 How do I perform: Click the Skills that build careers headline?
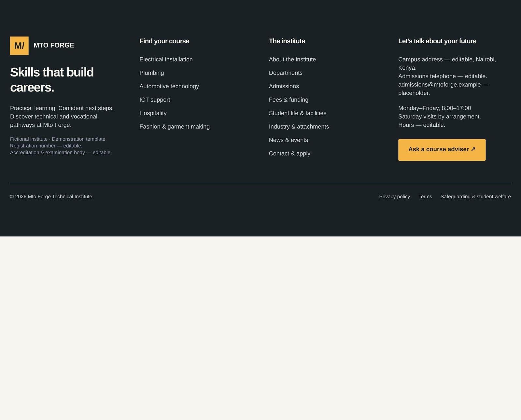[x=52, y=80]
